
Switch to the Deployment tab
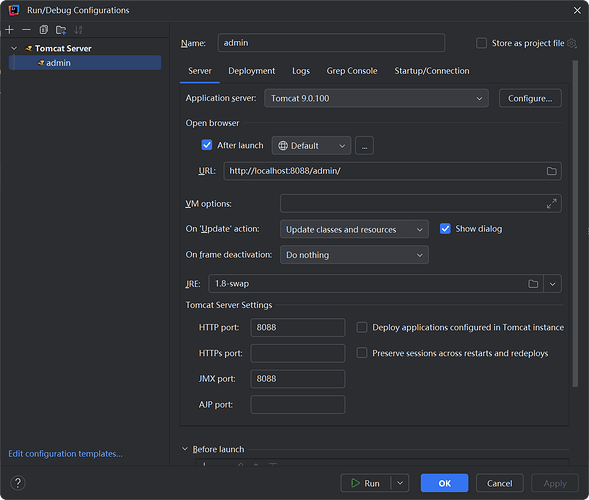coord(252,71)
